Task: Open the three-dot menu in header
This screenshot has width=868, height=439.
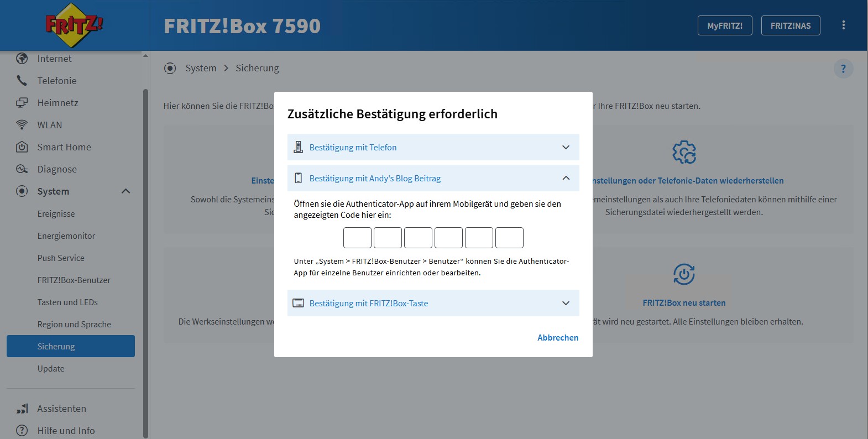Action: coord(843,25)
